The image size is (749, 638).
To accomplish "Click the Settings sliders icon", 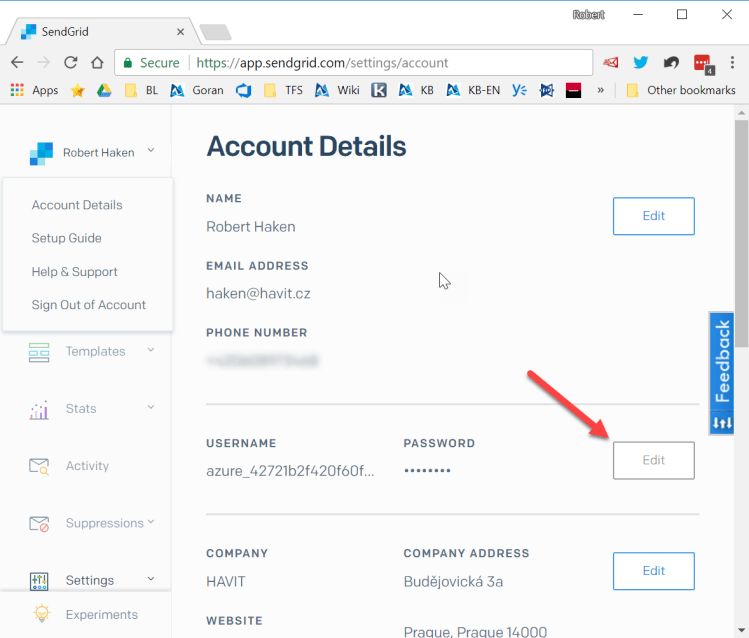I will (x=39, y=580).
